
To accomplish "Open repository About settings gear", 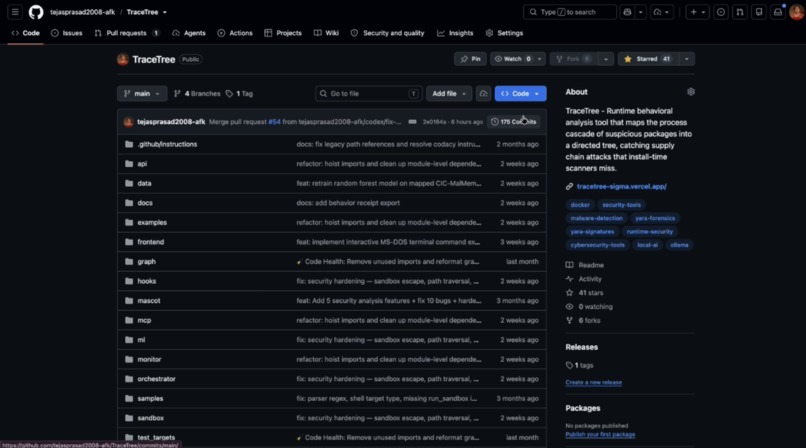I will 690,92.
